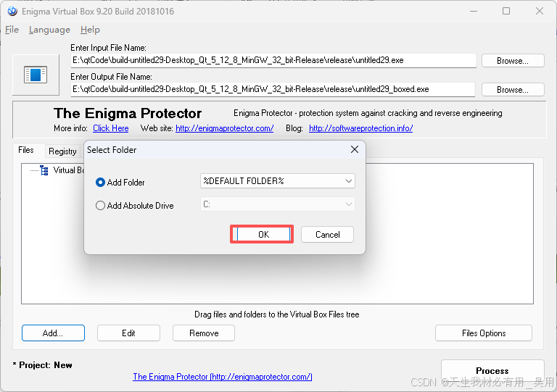Screen dimensions: 557x392
Task: Click Cancel in Select Folder dialog
Action: [327, 235]
